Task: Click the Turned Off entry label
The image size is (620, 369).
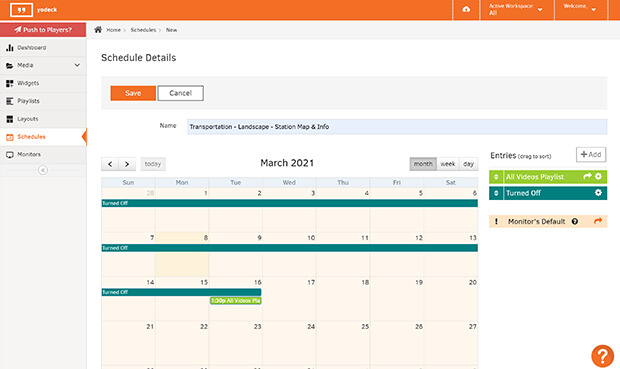Action: [523, 193]
